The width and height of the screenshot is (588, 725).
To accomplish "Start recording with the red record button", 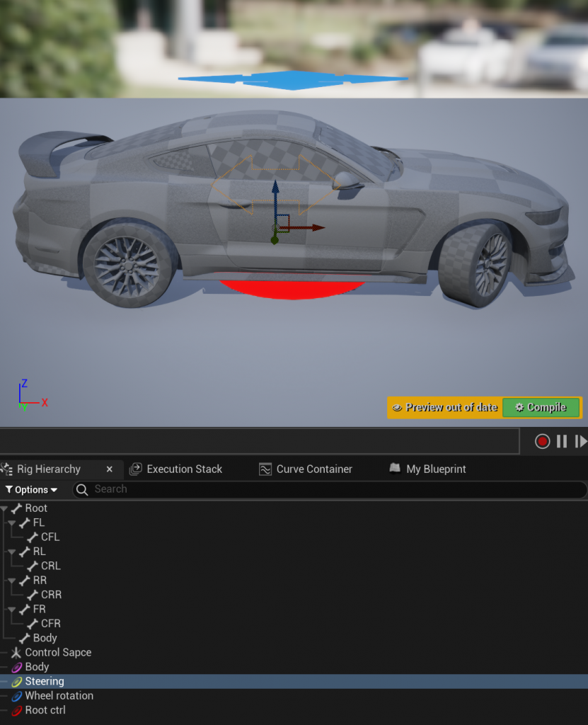I will click(542, 441).
